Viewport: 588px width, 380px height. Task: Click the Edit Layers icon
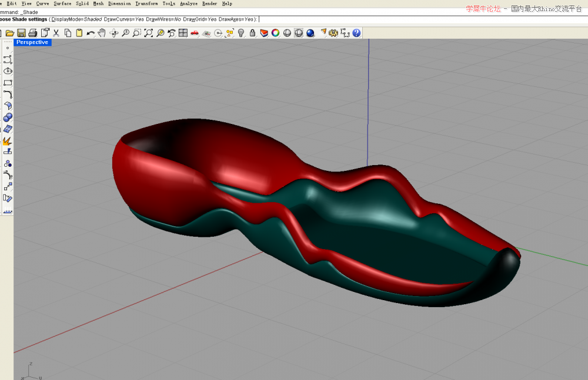coord(264,33)
